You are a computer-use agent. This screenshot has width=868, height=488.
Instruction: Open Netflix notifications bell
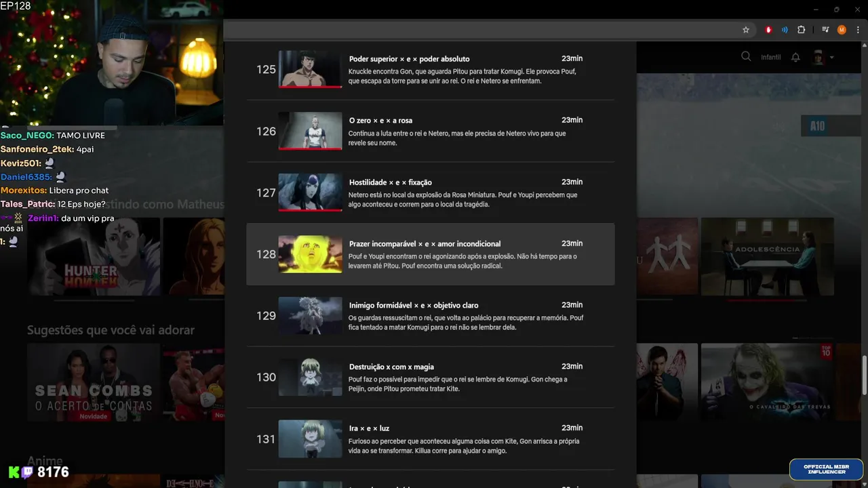click(795, 57)
